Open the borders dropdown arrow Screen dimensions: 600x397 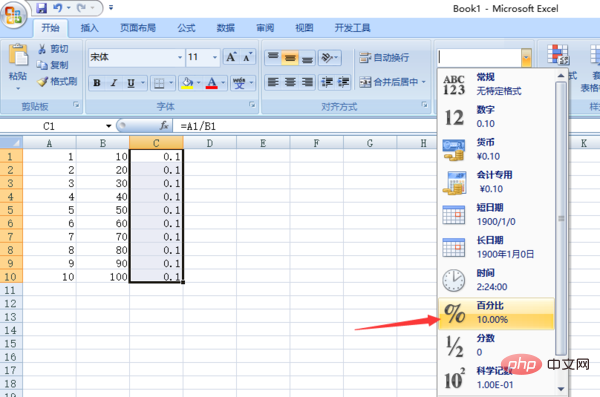pyautogui.click(x=171, y=83)
